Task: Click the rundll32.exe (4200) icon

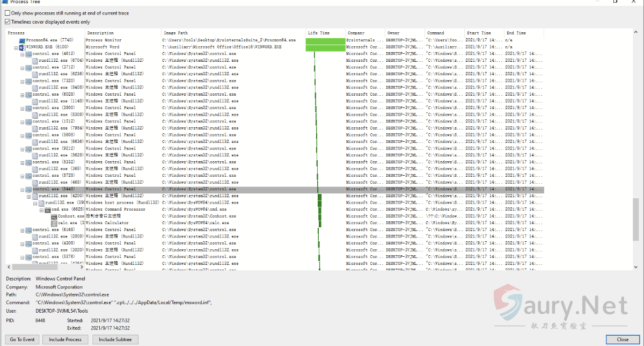Action: [x=35, y=196]
